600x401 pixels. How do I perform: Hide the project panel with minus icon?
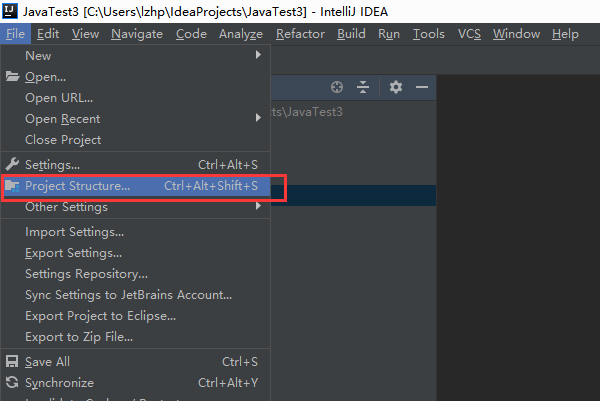point(422,87)
